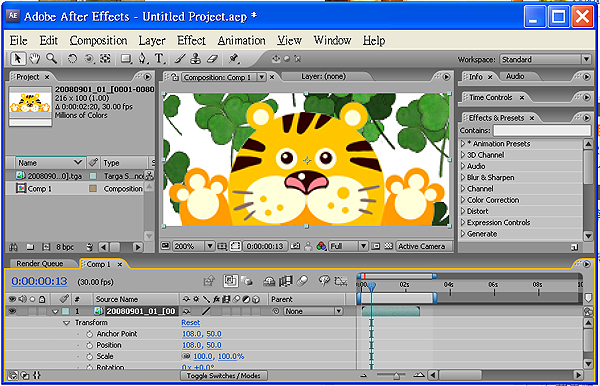
Task: Select the Orbit Camera tool
Action: tap(89, 59)
